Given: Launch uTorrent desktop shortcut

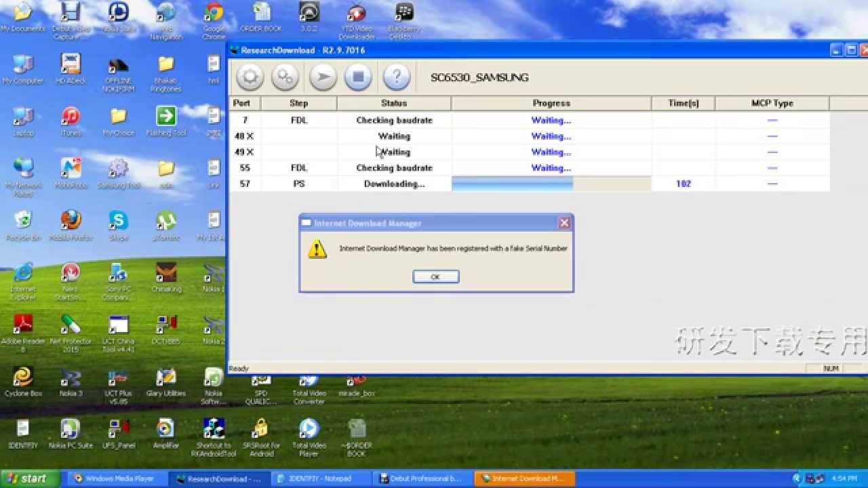Looking at the screenshot, I should click(165, 226).
